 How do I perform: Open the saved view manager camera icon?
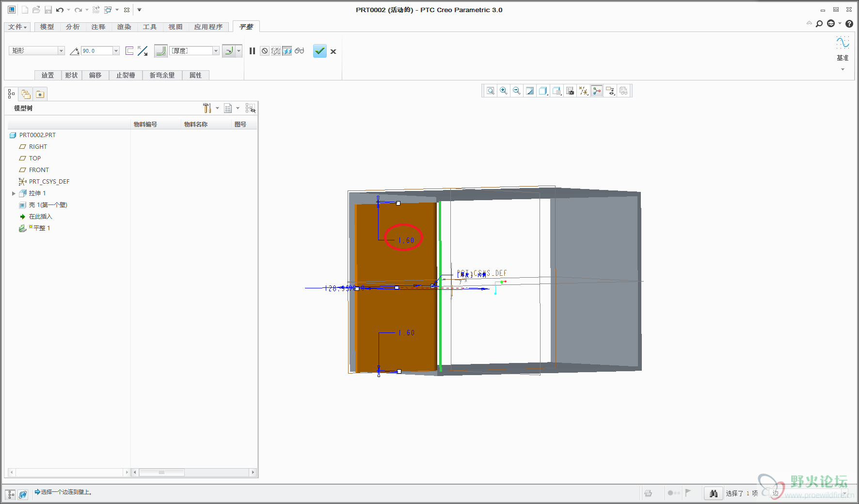[570, 91]
